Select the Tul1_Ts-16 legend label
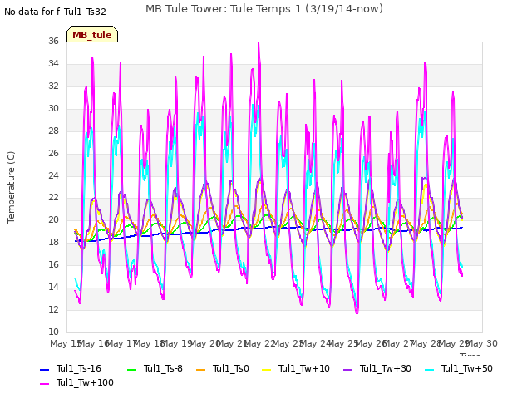 (x=79, y=368)
